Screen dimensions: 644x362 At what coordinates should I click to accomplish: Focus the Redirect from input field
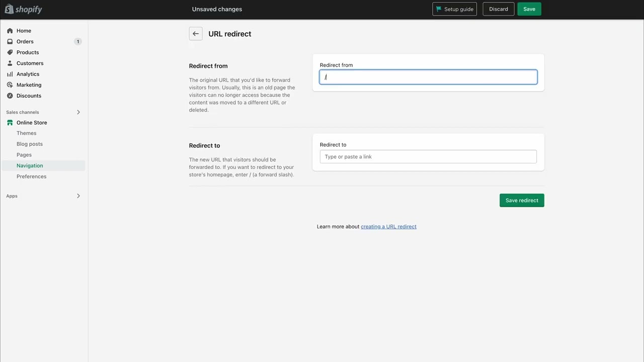[x=428, y=77]
